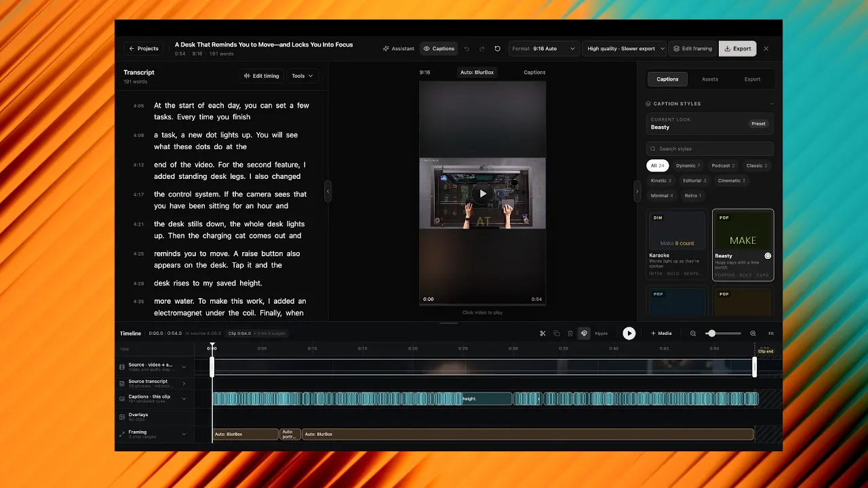Select the Beasty caption style radio
The height and width of the screenshot is (488, 868).
[768, 256]
